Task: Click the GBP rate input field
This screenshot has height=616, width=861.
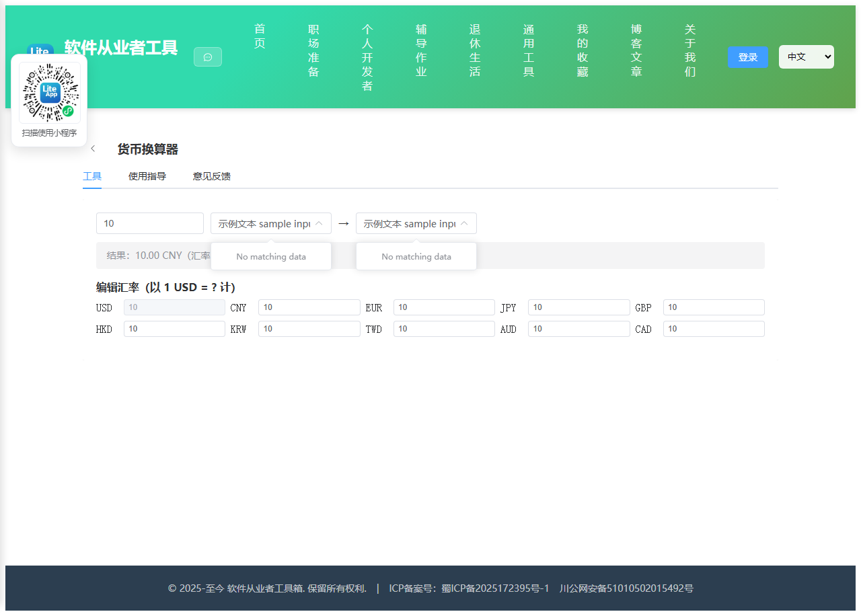Action: [714, 307]
